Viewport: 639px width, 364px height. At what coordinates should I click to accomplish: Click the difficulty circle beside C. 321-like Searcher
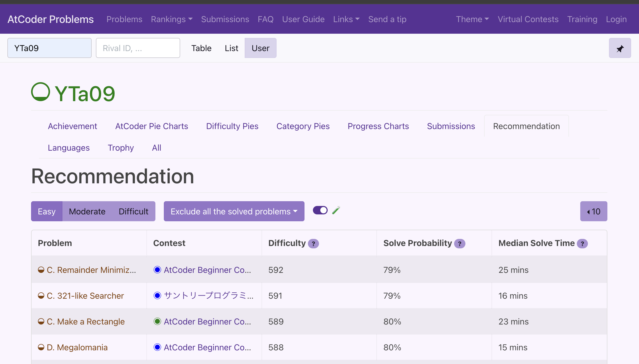[41, 296]
